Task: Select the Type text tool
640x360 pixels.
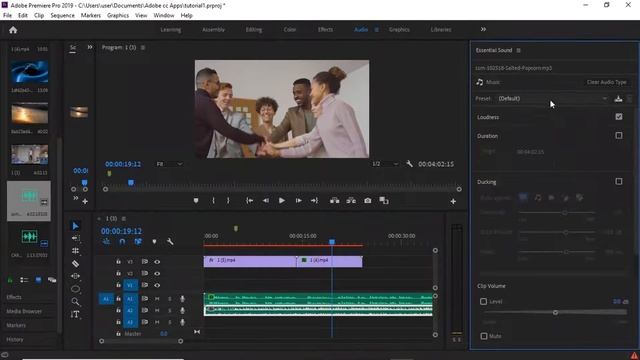Action: pyautogui.click(x=75, y=314)
